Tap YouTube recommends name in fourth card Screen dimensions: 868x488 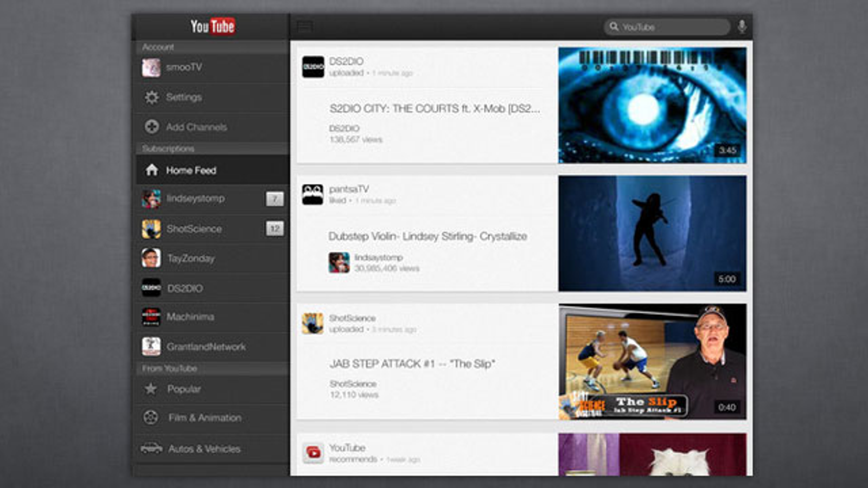point(347,448)
